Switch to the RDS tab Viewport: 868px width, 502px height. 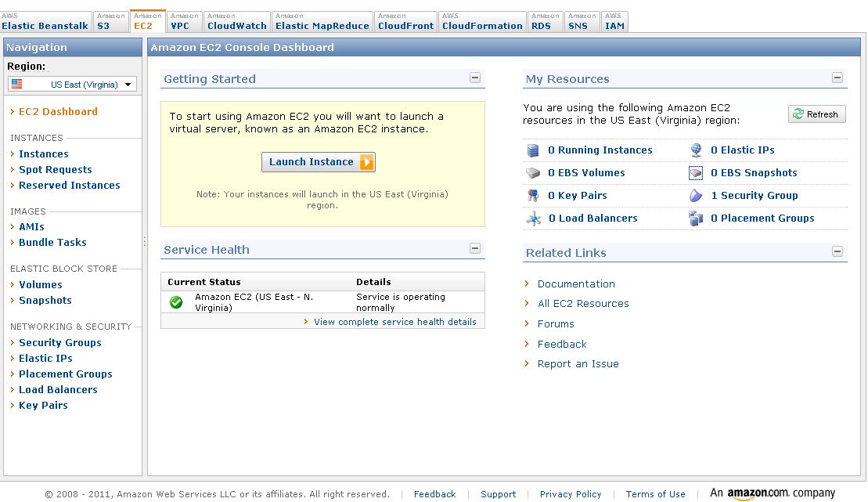click(x=546, y=22)
